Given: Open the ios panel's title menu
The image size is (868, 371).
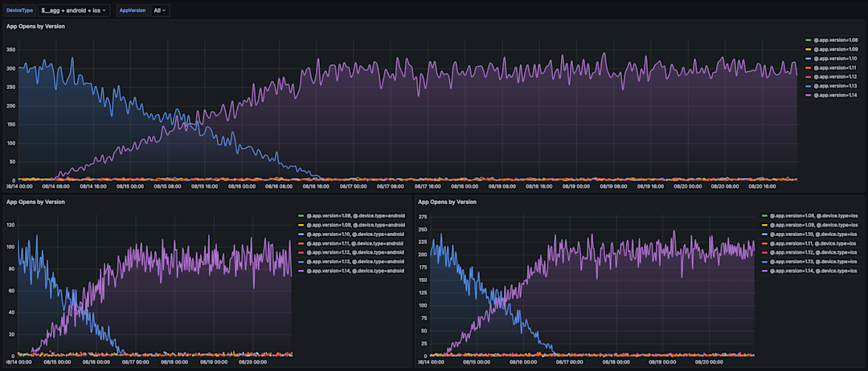Looking at the screenshot, I should [448, 202].
